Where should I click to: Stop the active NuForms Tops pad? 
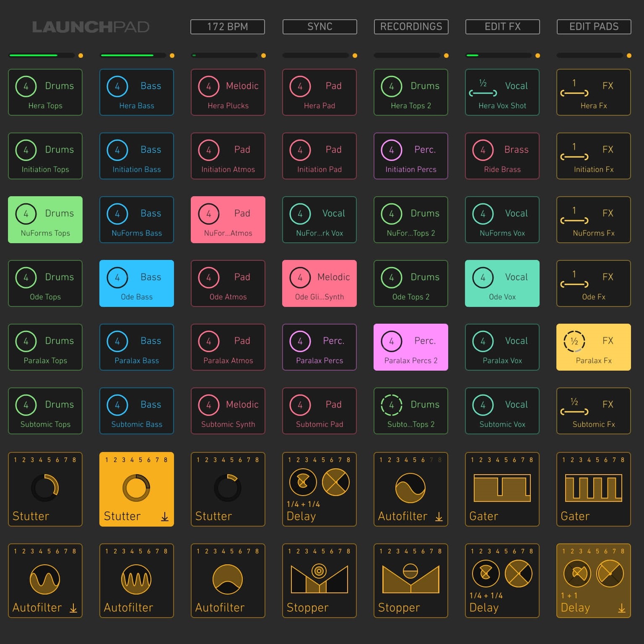(x=45, y=220)
